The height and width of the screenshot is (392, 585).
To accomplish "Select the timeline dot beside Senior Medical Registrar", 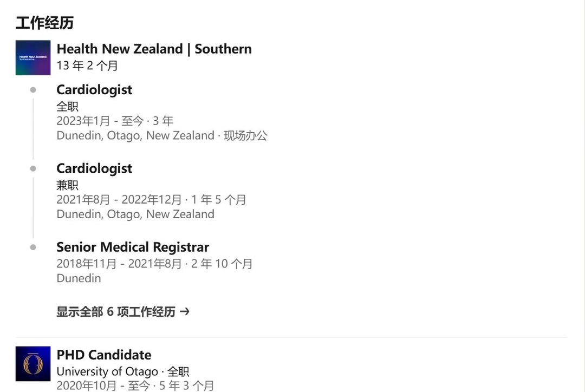I will [x=33, y=247].
